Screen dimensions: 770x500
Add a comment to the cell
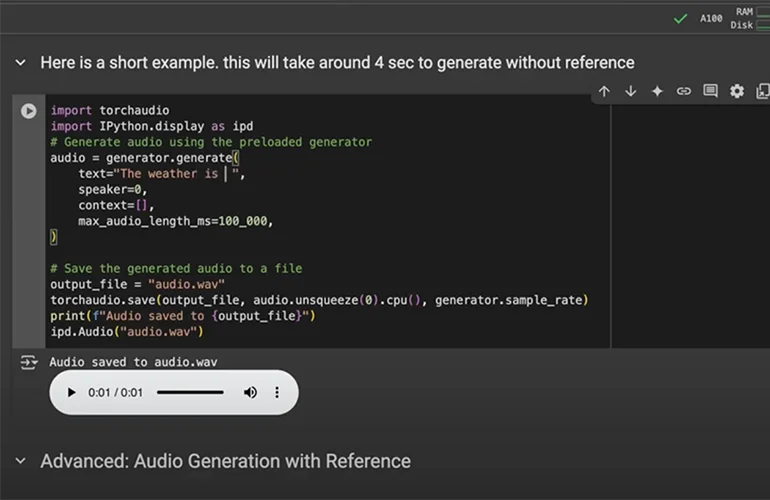710,91
